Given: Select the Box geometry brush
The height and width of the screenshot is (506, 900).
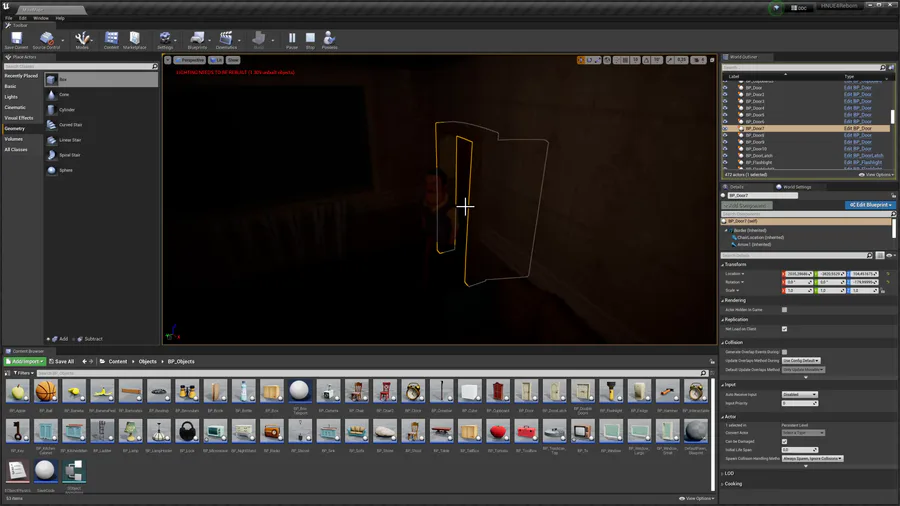Looking at the screenshot, I should [101, 79].
